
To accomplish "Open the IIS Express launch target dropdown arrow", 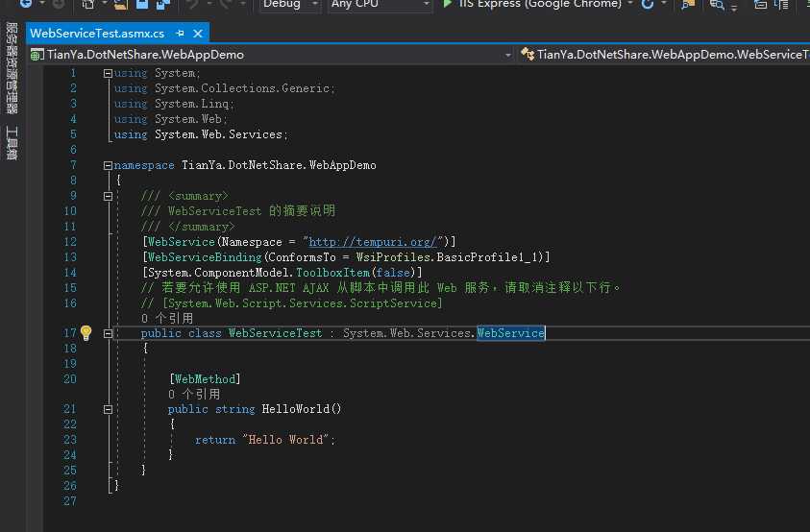I will [x=630, y=4].
